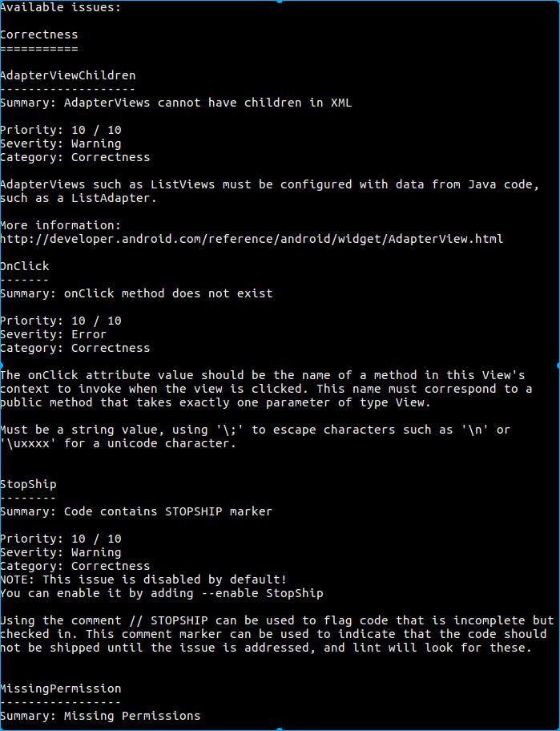
Task: Click the left-edge middle selection handle
Action: pyautogui.click(x=2, y=365)
